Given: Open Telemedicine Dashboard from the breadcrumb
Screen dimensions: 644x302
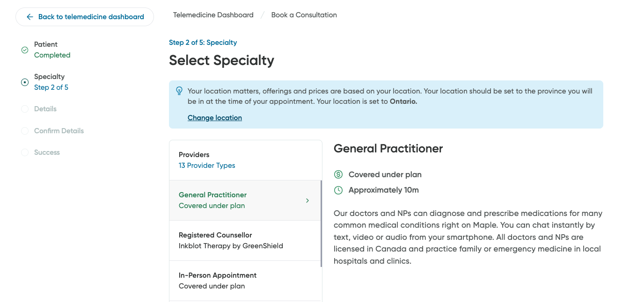Looking at the screenshot, I should pos(213,14).
